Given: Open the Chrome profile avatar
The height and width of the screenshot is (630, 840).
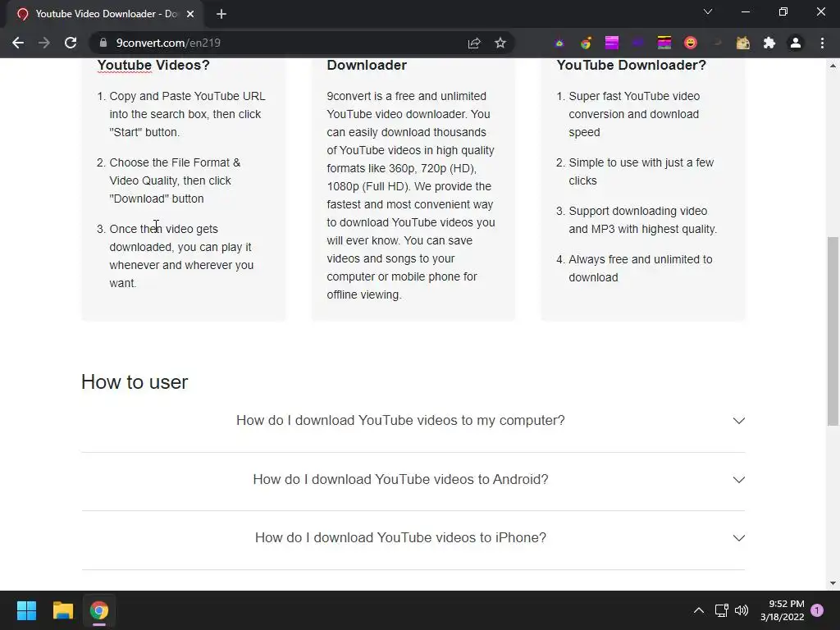Looking at the screenshot, I should click(x=796, y=43).
